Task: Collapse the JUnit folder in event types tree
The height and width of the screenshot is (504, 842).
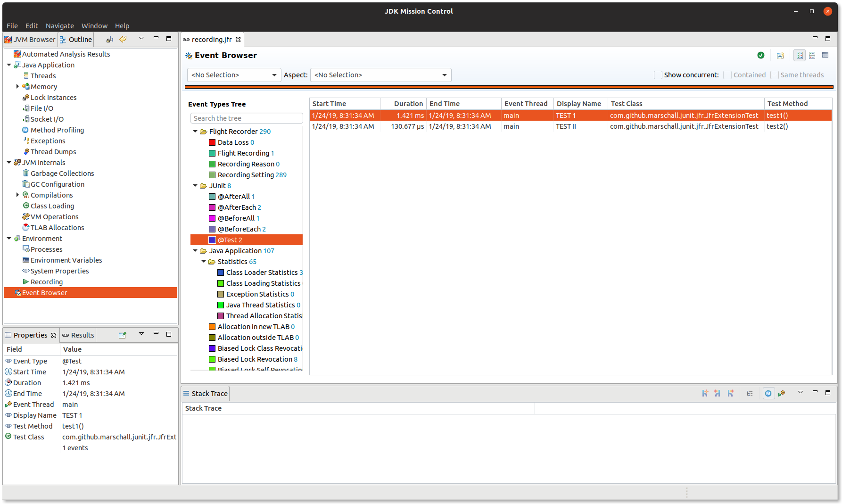Action: 195,185
